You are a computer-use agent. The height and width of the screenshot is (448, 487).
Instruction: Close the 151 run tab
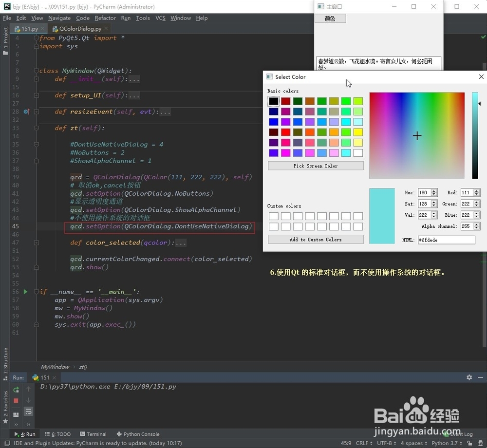[55, 377]
